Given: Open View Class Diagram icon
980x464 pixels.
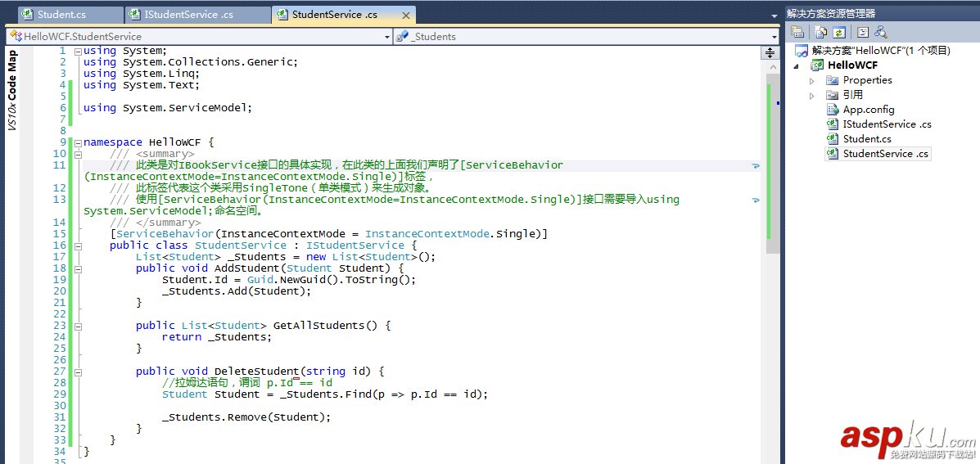Looking at the screenshot, I should [881, 32].
